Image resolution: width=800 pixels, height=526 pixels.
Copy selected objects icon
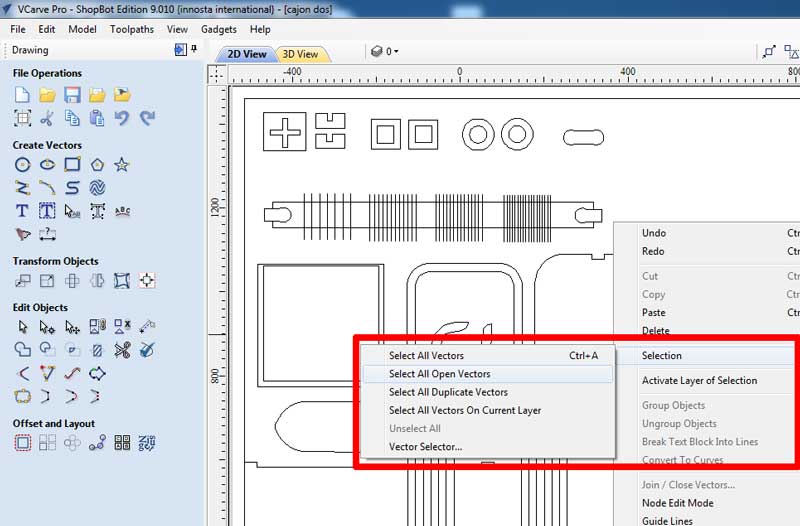[x=72, y=118]
